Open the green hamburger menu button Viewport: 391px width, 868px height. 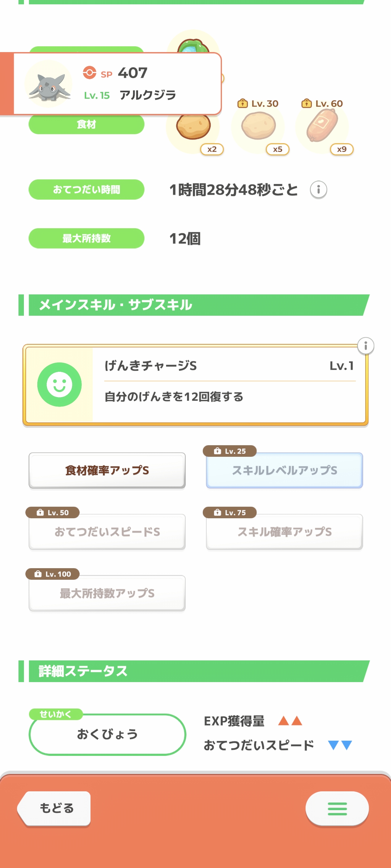pos(337,809)
